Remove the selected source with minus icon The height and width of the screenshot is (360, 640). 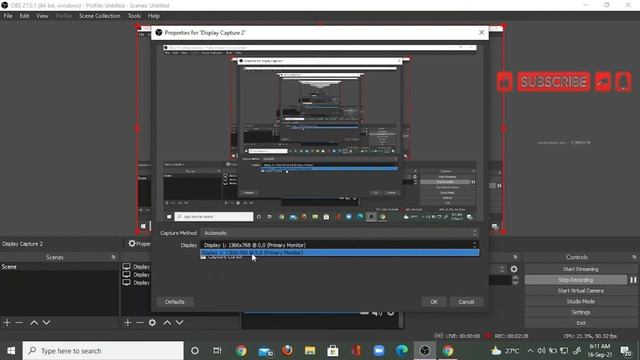click(x=140, y=322)
